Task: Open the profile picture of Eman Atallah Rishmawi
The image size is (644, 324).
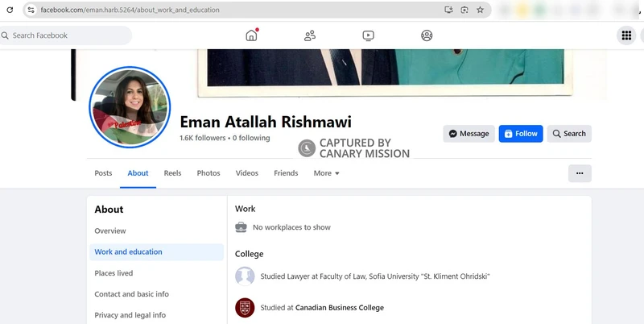Action: (130, 107)
